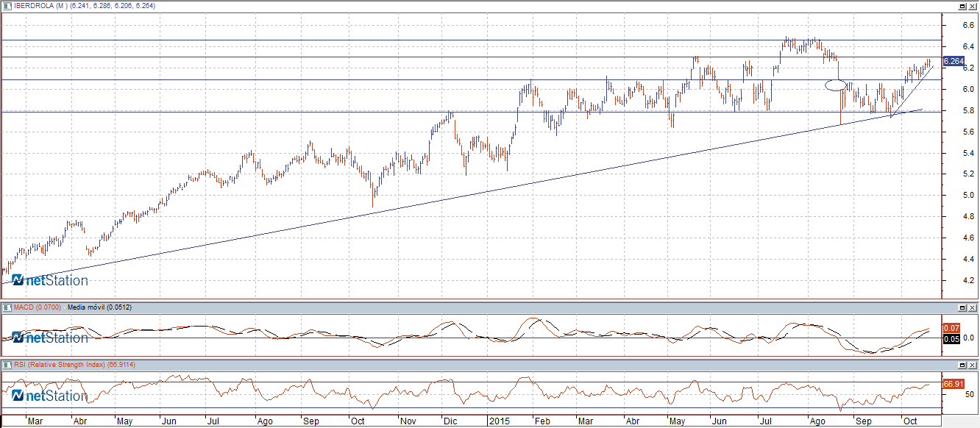Click the IBERDROLA chart panel icon

(x=7, y=5)
